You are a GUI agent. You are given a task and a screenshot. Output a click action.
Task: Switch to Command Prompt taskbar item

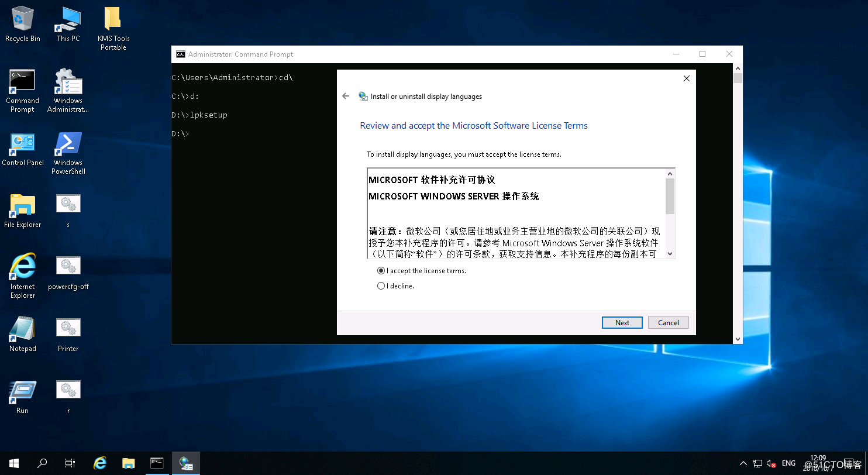[157, 463]
